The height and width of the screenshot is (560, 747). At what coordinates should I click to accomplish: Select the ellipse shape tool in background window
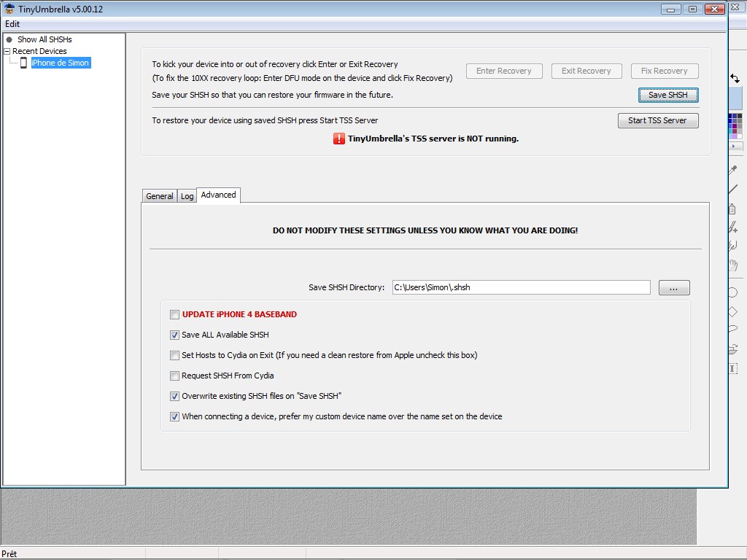pyautogui.click(x=733, y=292)
